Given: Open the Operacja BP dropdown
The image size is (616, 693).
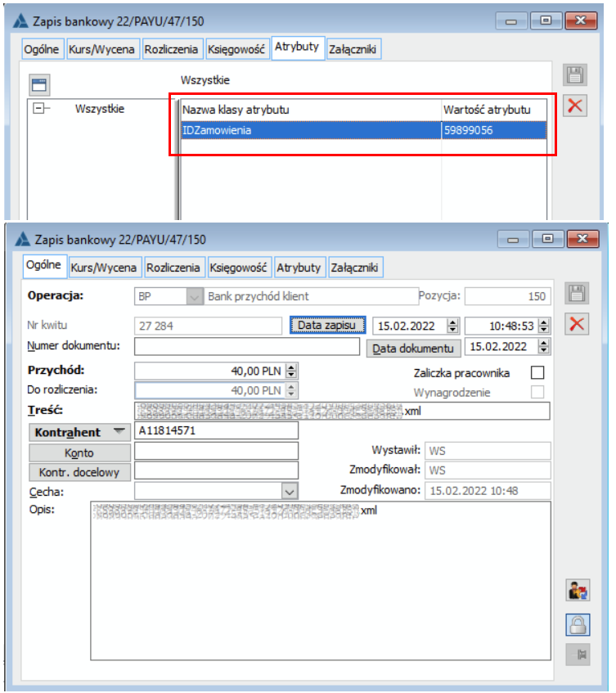Looking at the screenshot, I should 193,296.
